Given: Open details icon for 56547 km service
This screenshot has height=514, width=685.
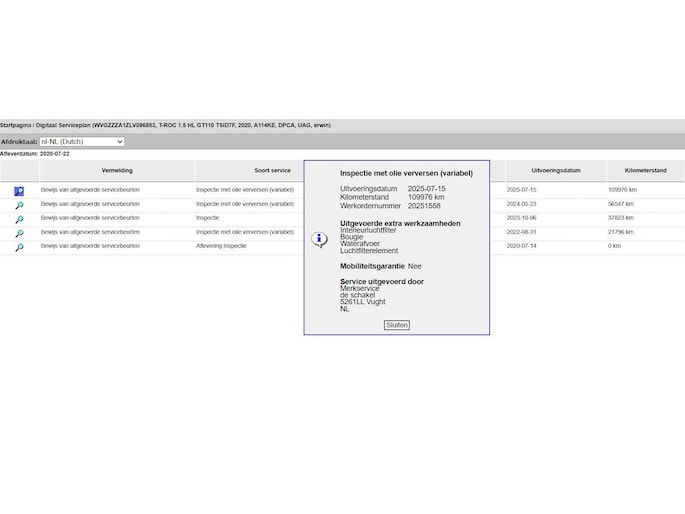Looking at the screenshot, I should pyautogui.click(x=19, y=204).
